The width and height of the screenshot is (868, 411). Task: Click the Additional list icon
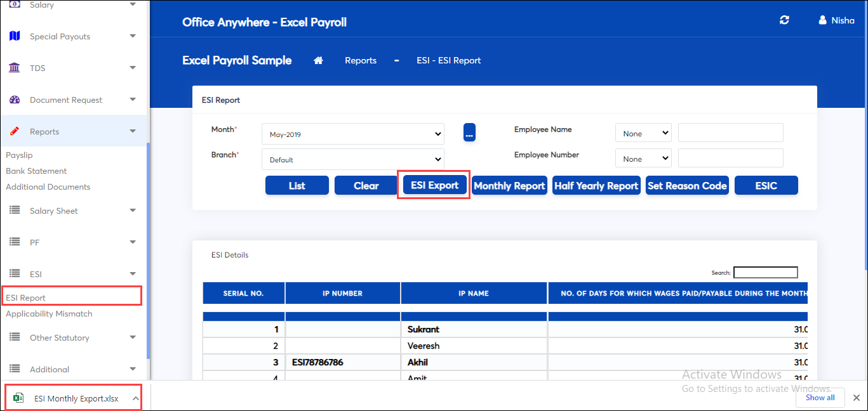(15, 369)
